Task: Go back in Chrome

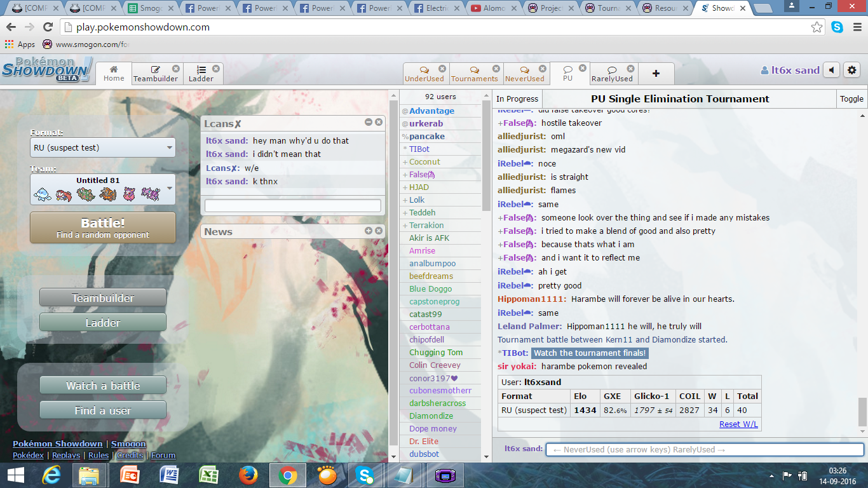Action: click(x=11, y=27)
